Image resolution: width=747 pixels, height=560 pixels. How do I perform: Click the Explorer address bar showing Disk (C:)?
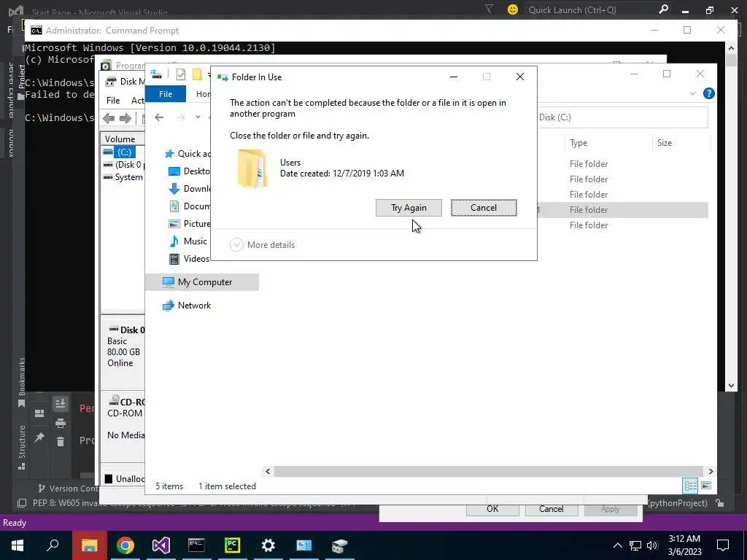point(622,117)
